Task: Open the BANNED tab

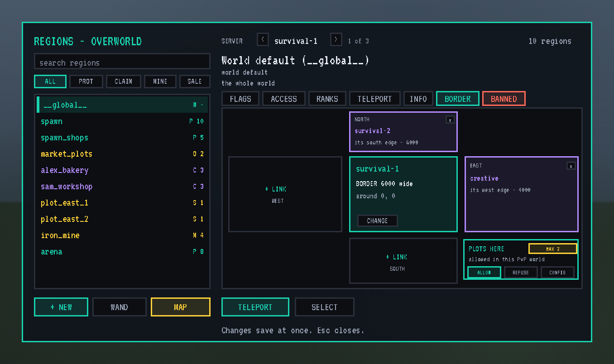Action: [x=504, y=99]
